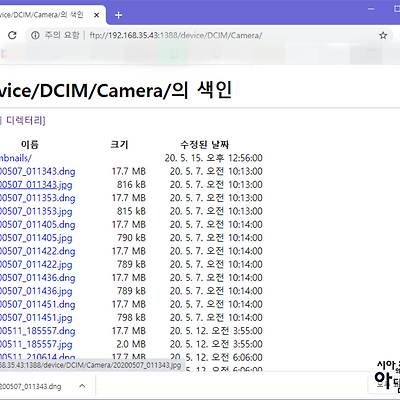Click the 798 kB size value
The image size is (400, 400).
[x=131, y=318]
